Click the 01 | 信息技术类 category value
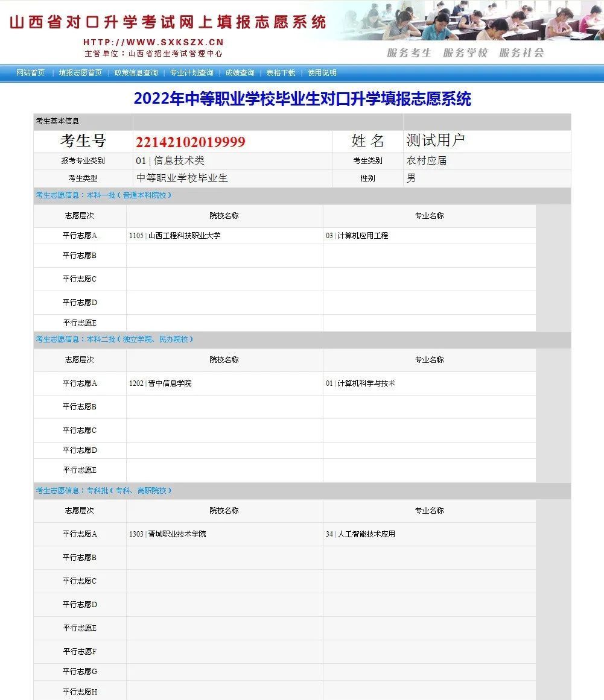This screenshot has width=604, height=700. click(x=170, y=161)
